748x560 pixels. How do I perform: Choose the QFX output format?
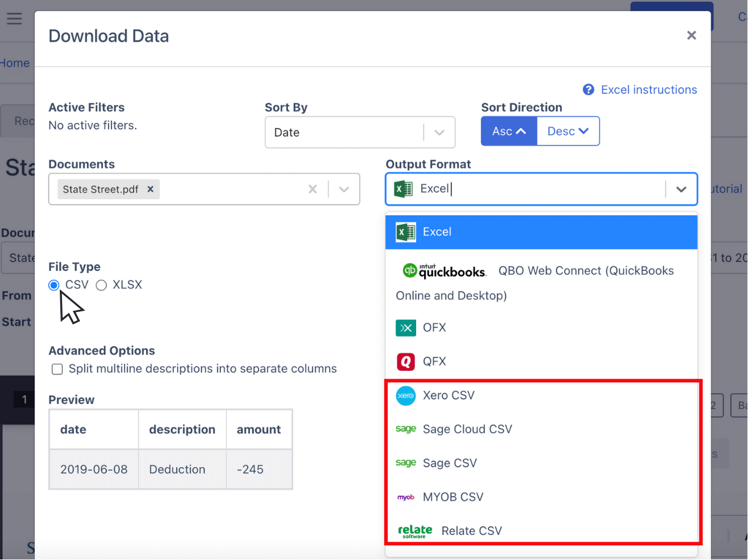point(541,361)
